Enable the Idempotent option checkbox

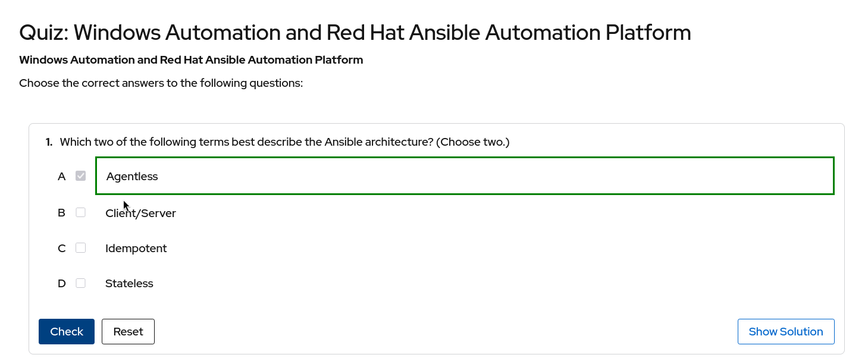pyautogui.click(x=81, y=248)
